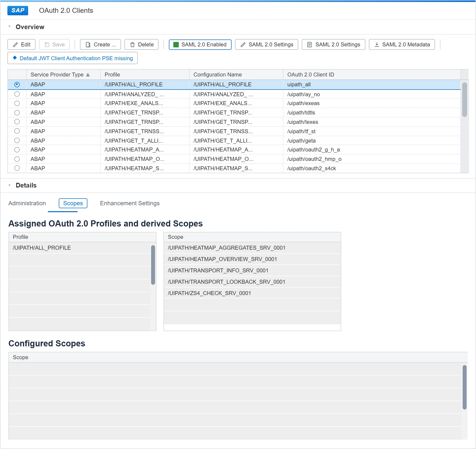
Task: Select radio button for /uipath/tdtls row
Action: 17,112
